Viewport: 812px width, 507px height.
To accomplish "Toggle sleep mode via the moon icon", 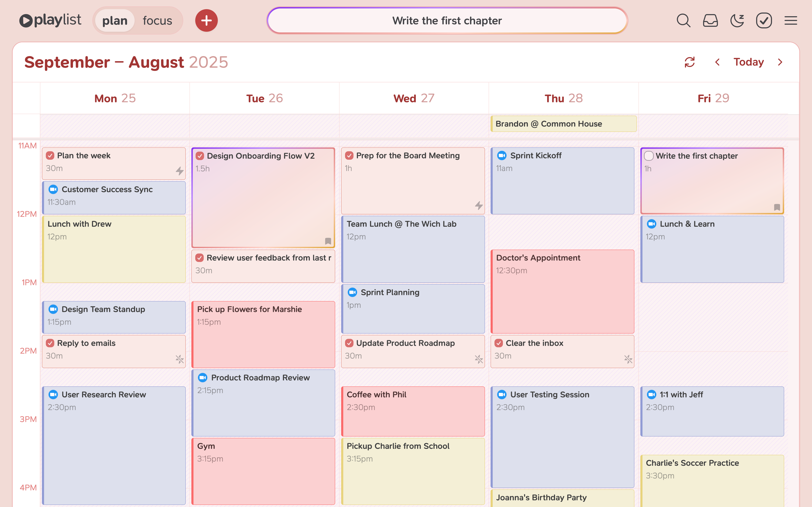I will (x=737, y=20).
